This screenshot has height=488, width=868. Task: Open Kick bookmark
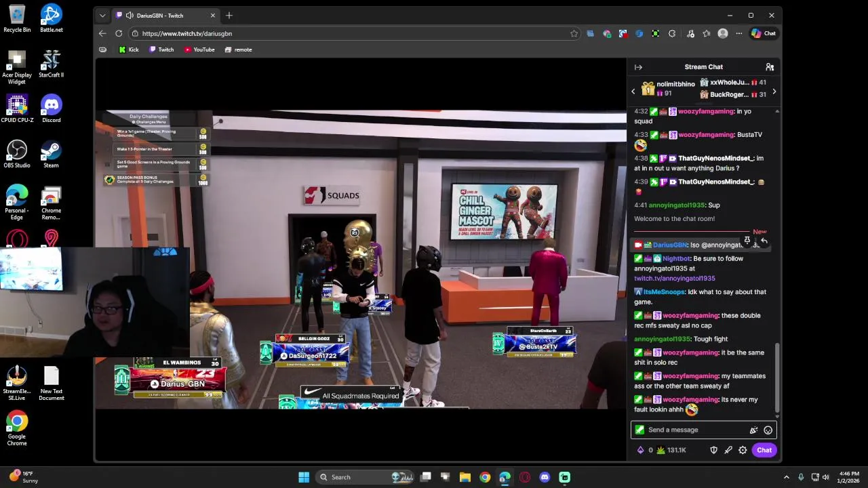(x=129, y=49)
